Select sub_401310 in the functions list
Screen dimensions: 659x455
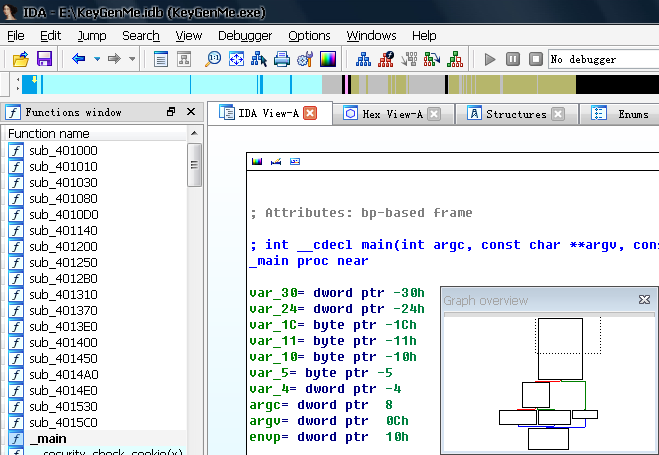[x=63, y=295]
